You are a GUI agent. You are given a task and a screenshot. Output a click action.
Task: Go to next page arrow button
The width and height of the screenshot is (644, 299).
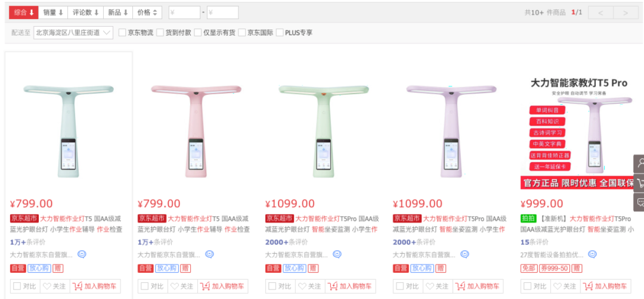pos(626,13)
